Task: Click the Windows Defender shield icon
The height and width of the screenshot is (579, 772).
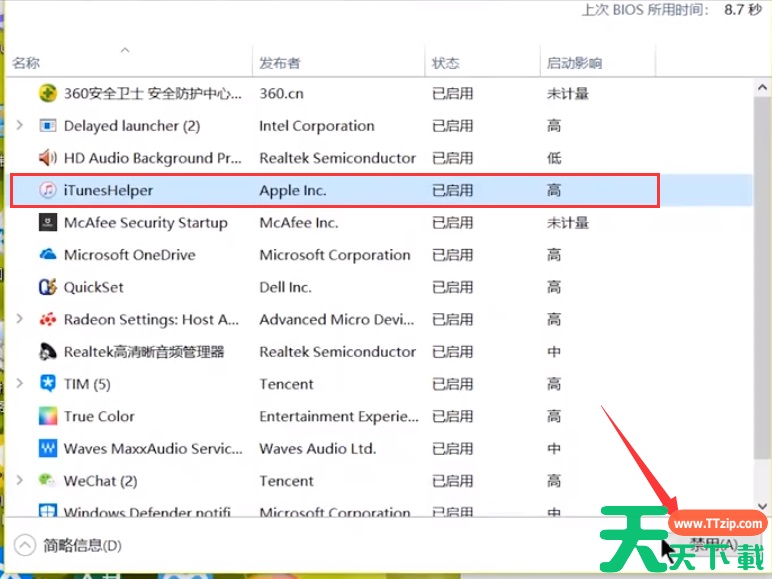Action: (x=48, y=510)
